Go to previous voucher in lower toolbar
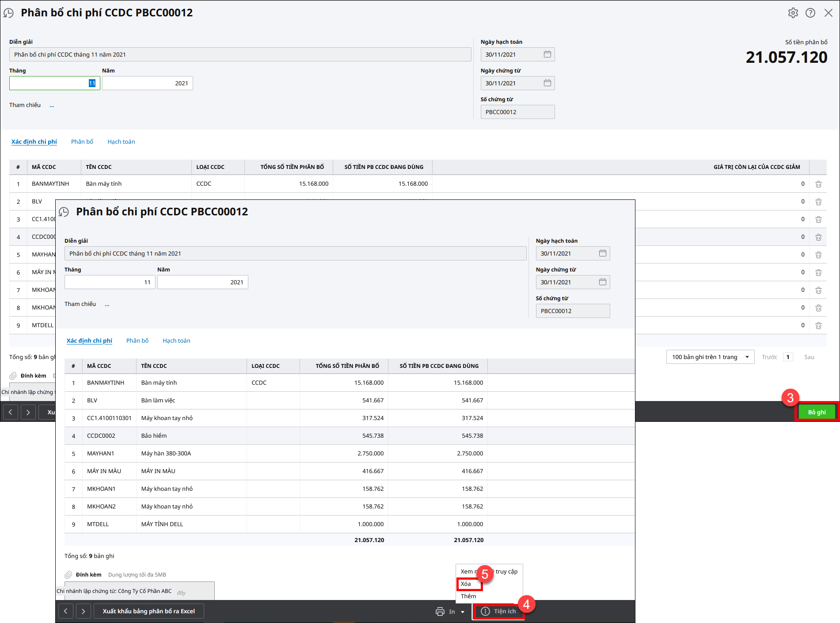 point(66,612)
